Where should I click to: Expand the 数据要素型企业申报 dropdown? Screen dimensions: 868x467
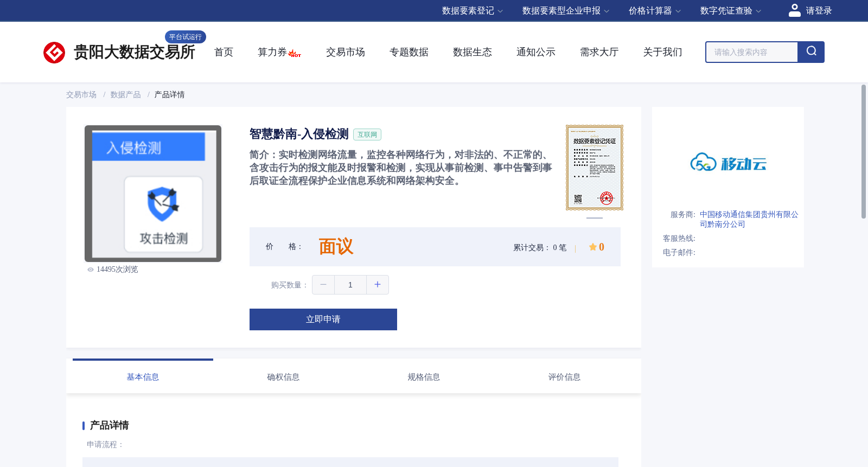click(566, 11)
